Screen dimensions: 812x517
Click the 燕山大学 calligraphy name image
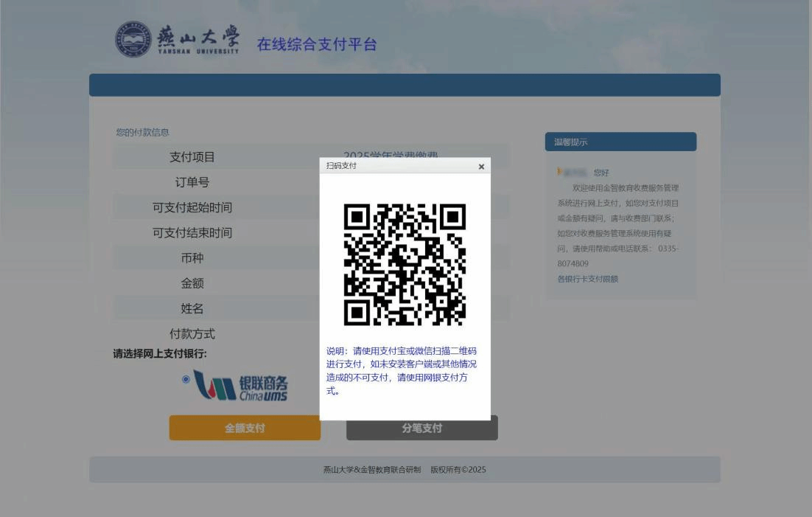pos(198,38)
